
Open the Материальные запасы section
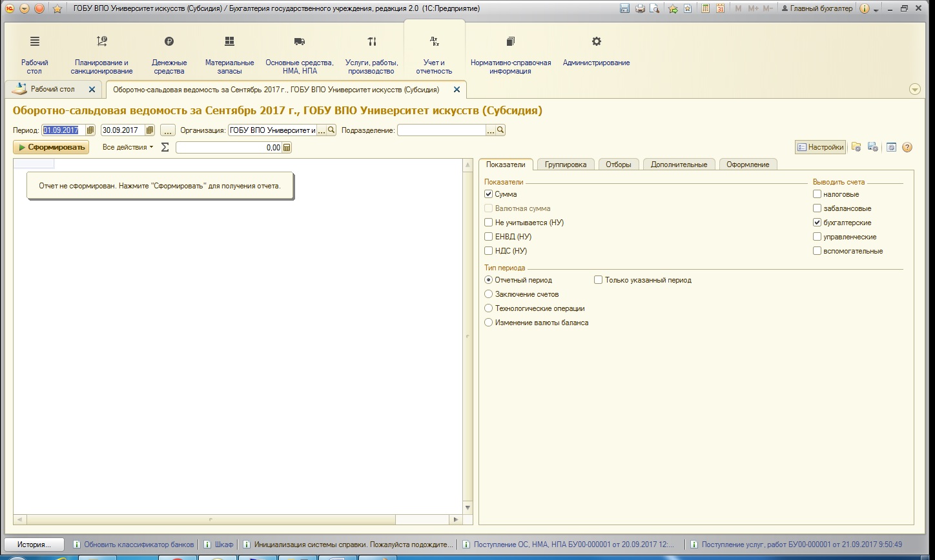(x=229, y=54)
